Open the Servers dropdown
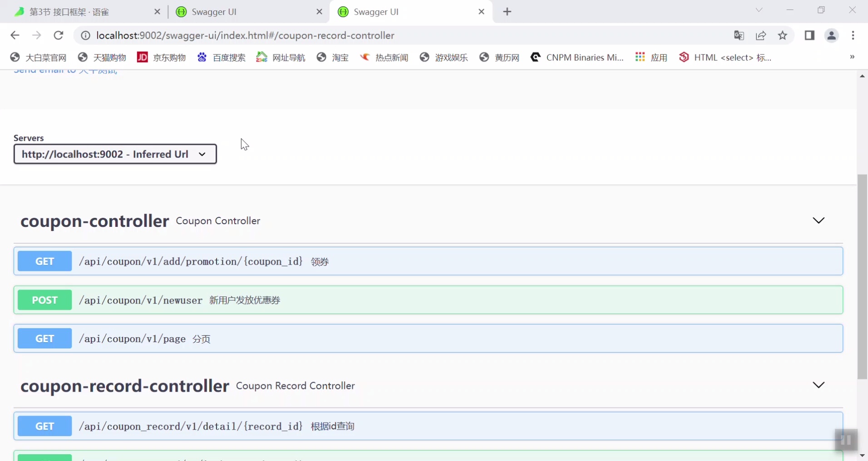 115,154
